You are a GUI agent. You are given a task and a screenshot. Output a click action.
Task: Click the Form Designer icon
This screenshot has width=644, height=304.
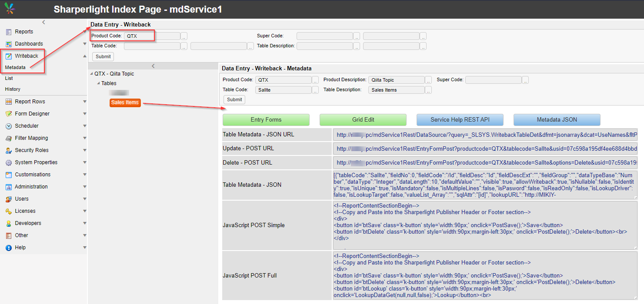click(9, 114)
